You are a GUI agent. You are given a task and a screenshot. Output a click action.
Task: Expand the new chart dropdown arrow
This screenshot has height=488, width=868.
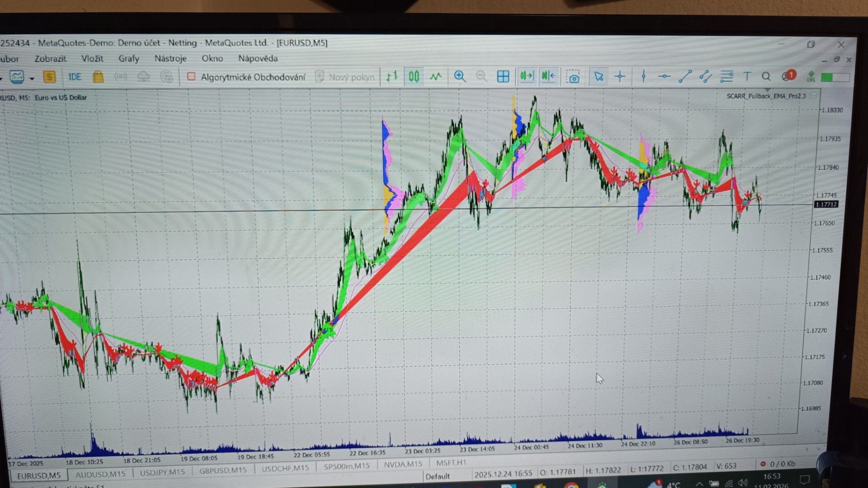tap(32, 78)
